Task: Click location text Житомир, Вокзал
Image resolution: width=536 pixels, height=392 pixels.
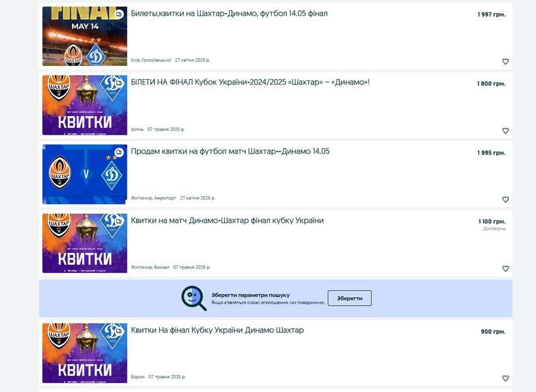Action: 150,267
